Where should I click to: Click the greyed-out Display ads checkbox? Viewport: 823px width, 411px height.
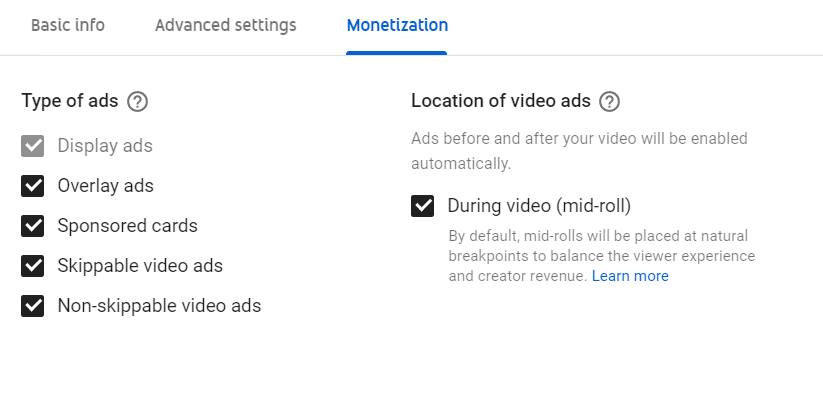(x=33, y=146)
